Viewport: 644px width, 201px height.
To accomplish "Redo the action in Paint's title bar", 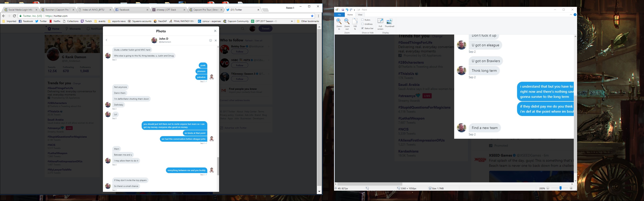I will click(x=351, y=10).
